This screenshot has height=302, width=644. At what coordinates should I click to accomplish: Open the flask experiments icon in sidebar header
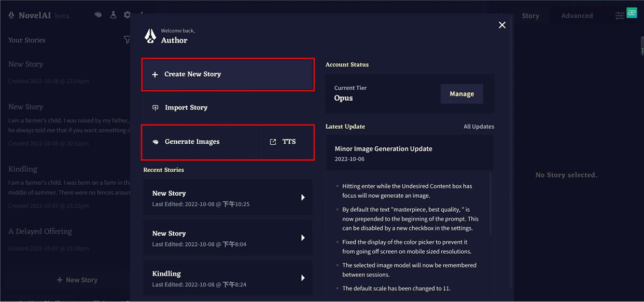tap(113, 15)
